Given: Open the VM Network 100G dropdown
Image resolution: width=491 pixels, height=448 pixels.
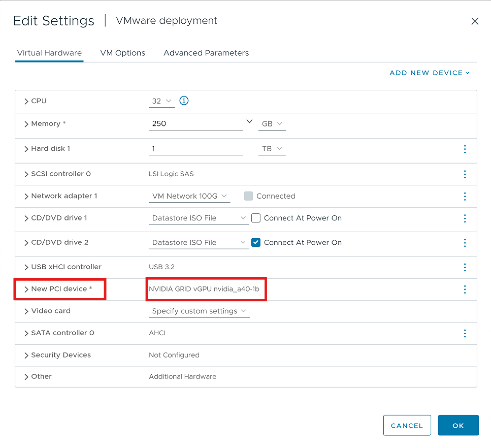Looking at the screenshot, I should click(x=189, y=196).
